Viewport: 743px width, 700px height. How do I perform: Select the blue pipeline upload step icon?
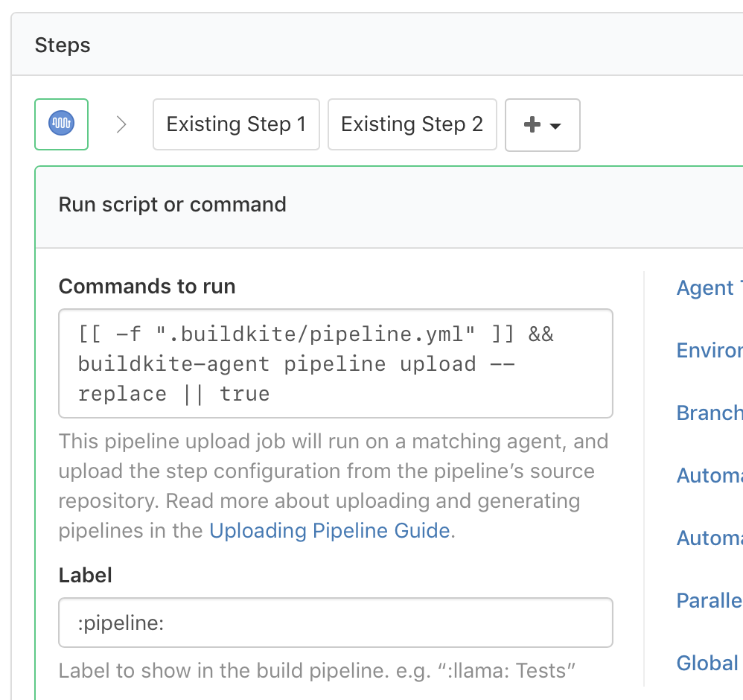[x=61, y=124]
